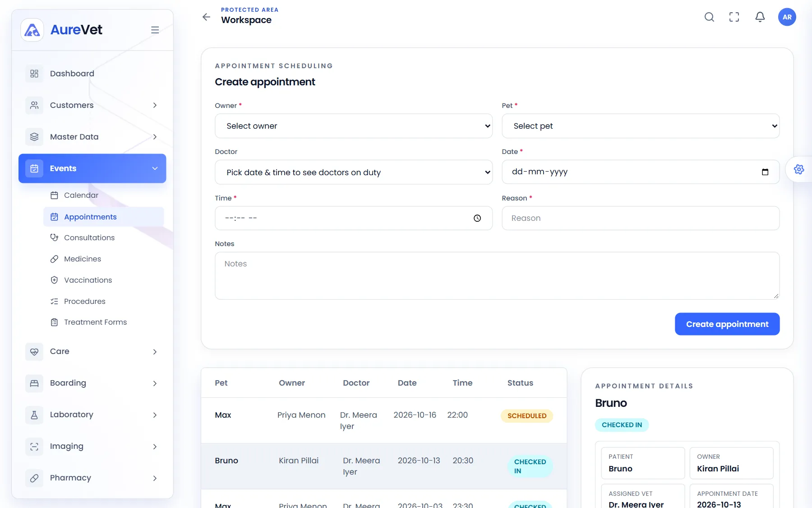Expand the Customers menu chevron

tap(155, 105)
